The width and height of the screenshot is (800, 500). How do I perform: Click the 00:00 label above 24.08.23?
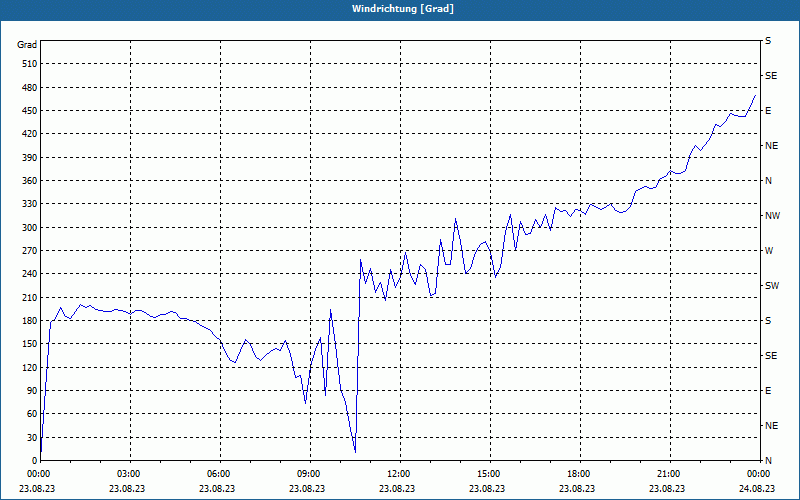pyautogui.click(x=758, y=474)
